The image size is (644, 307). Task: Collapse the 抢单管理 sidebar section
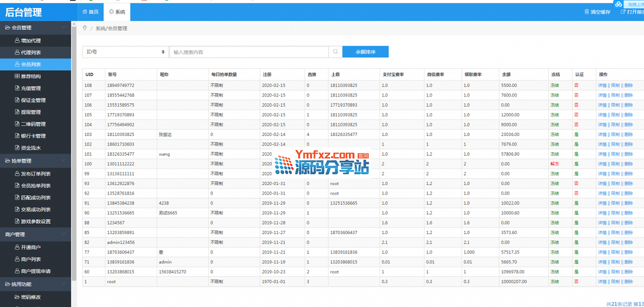pyautogui.click(x=63, y=161)
